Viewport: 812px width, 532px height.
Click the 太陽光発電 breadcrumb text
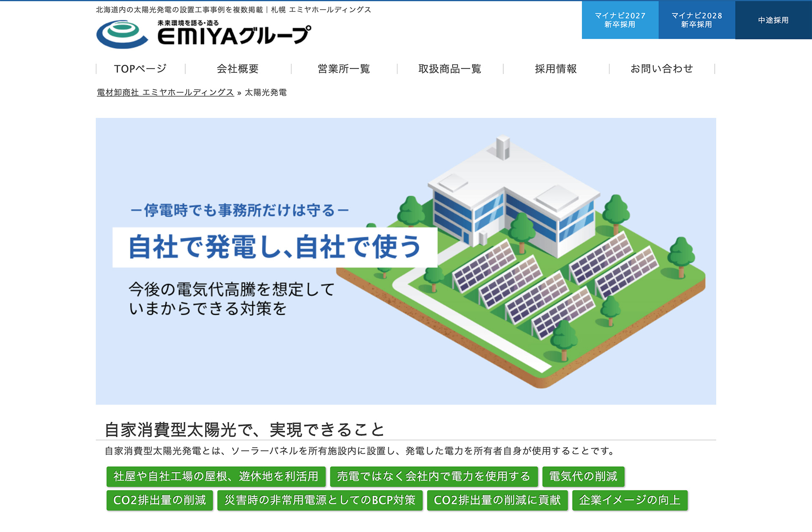[266, 92]
